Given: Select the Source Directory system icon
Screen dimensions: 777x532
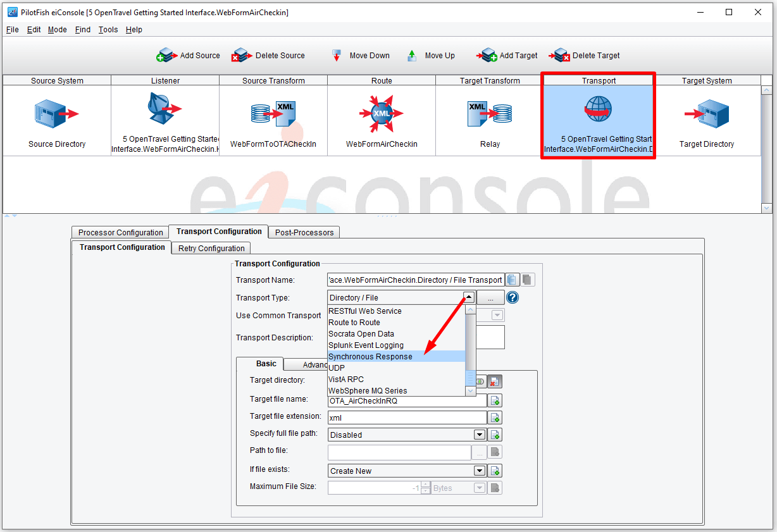Looking at the screenshot, I should [x=57, y=114].
